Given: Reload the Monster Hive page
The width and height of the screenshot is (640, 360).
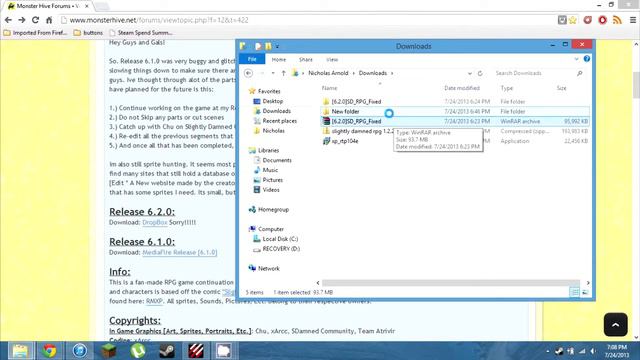Looking at the screenshot, I should pyautogui.click(x=36, y=20).
